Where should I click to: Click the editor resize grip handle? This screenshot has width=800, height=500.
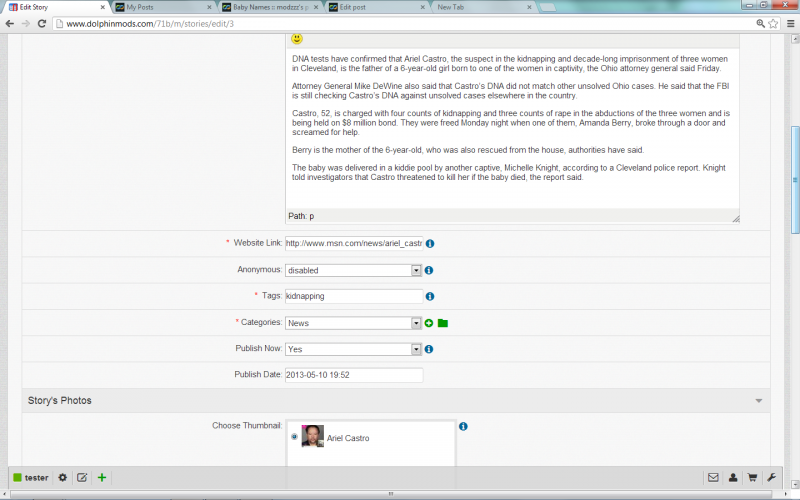pos(736,219)
